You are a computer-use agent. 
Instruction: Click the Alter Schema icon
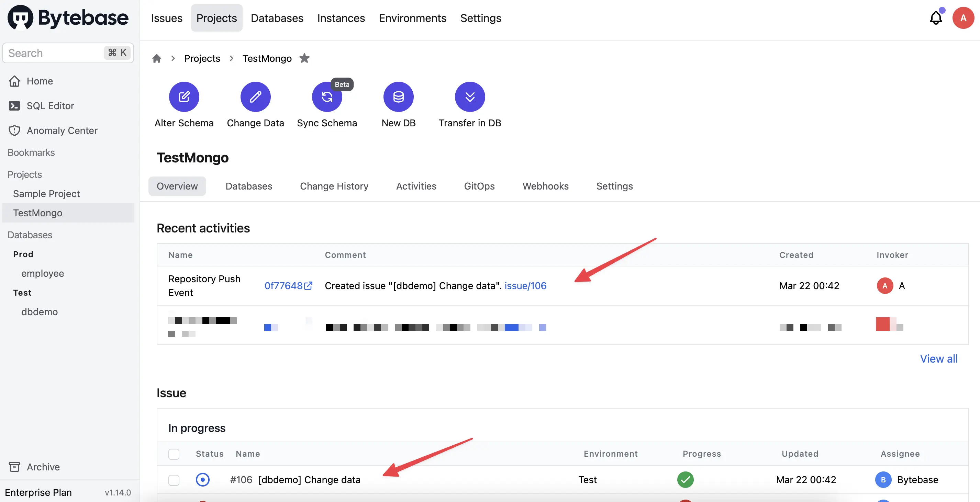(x=184, y=97)
